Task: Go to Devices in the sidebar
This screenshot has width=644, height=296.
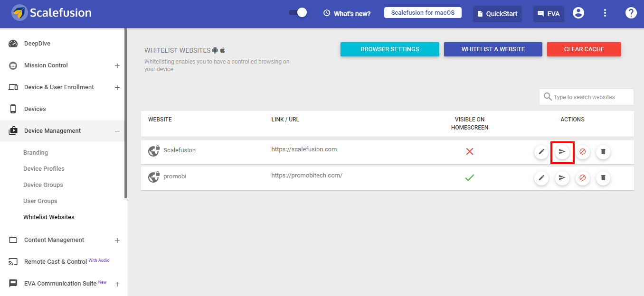Action: (35, 109)
